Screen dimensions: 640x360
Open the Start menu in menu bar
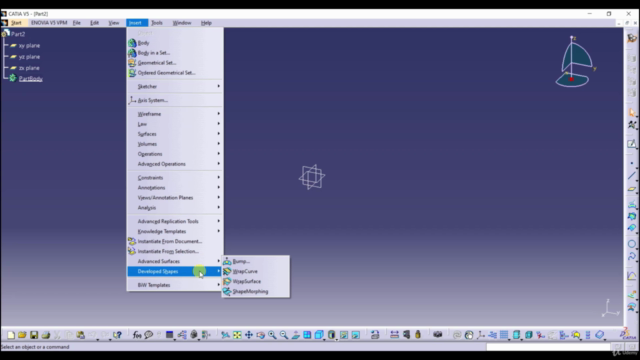tap(16, 23)
